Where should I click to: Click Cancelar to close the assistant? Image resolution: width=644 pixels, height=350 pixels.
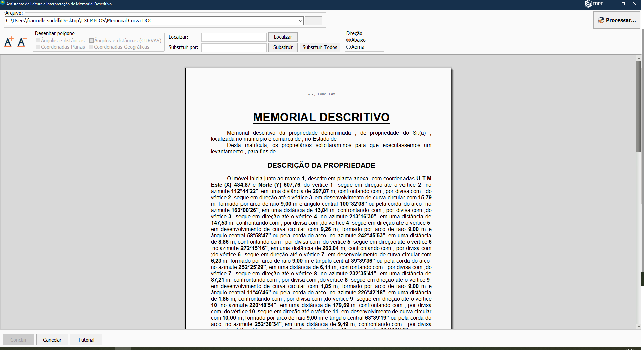(x=52, y=340)
